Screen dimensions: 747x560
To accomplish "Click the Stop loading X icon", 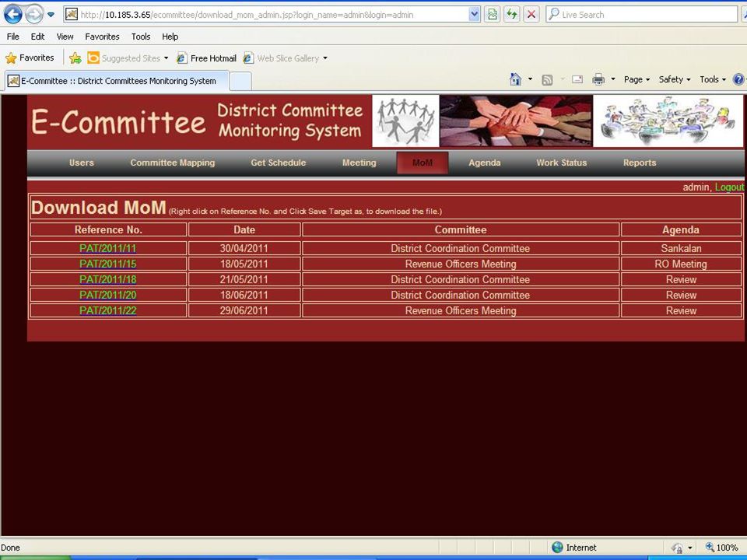I will pos(531,15).
